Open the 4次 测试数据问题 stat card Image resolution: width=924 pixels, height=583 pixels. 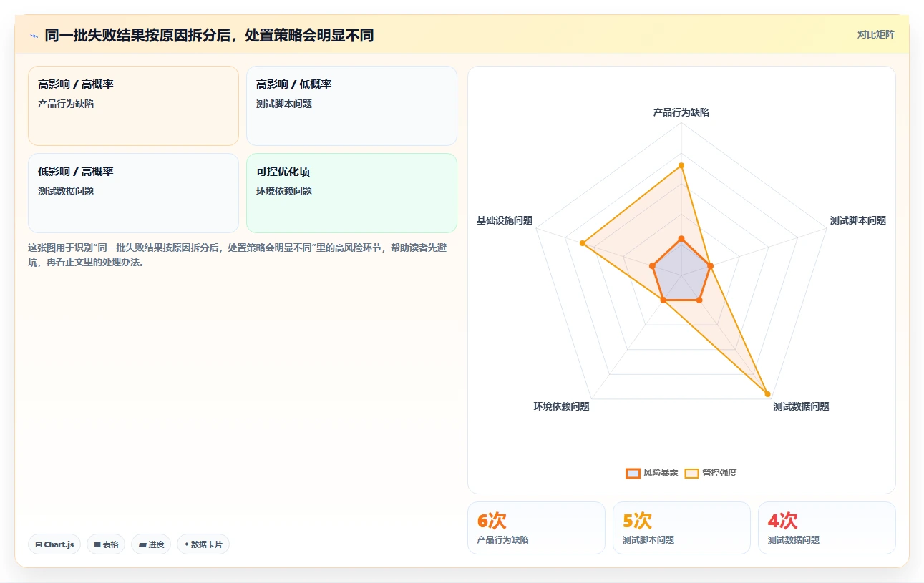(827, 528)
